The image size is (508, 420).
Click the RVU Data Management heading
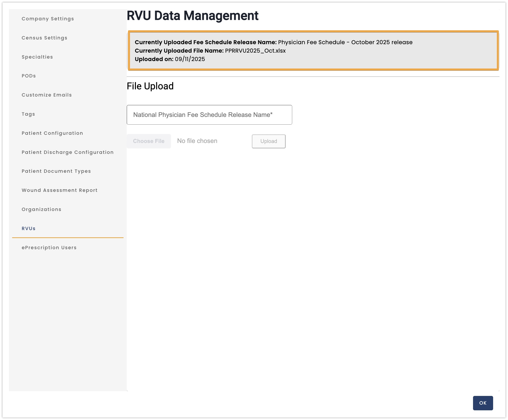[192, 16]
